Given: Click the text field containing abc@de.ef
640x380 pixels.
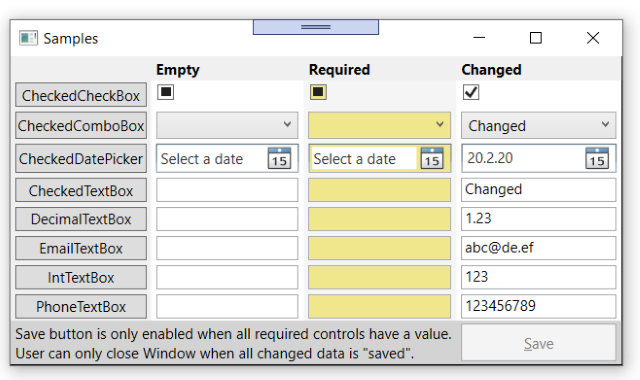Looking at the screenshot, I should point(539,248).
